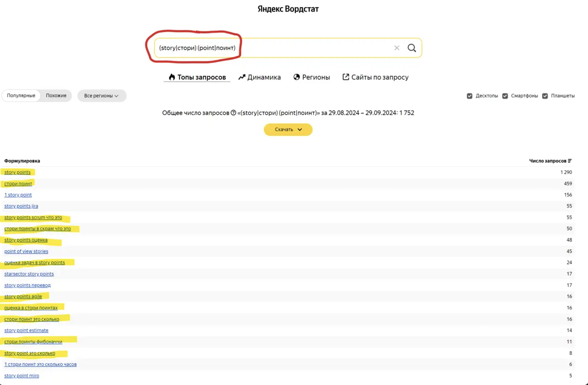
Task: Click the 156 request count value
Action: pos(568,195)
